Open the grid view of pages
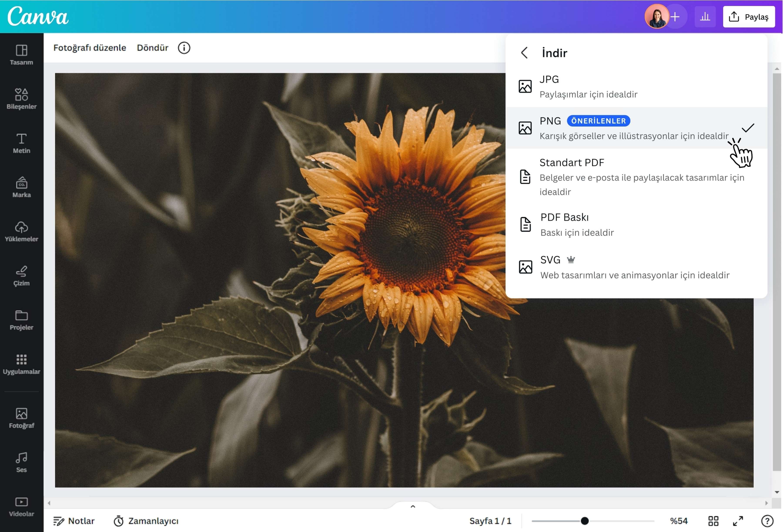This screenshot has width=783, height=532. pos(713,521)
